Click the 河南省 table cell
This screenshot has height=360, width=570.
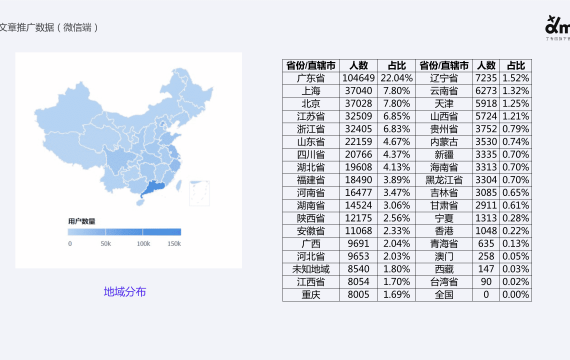311,193
